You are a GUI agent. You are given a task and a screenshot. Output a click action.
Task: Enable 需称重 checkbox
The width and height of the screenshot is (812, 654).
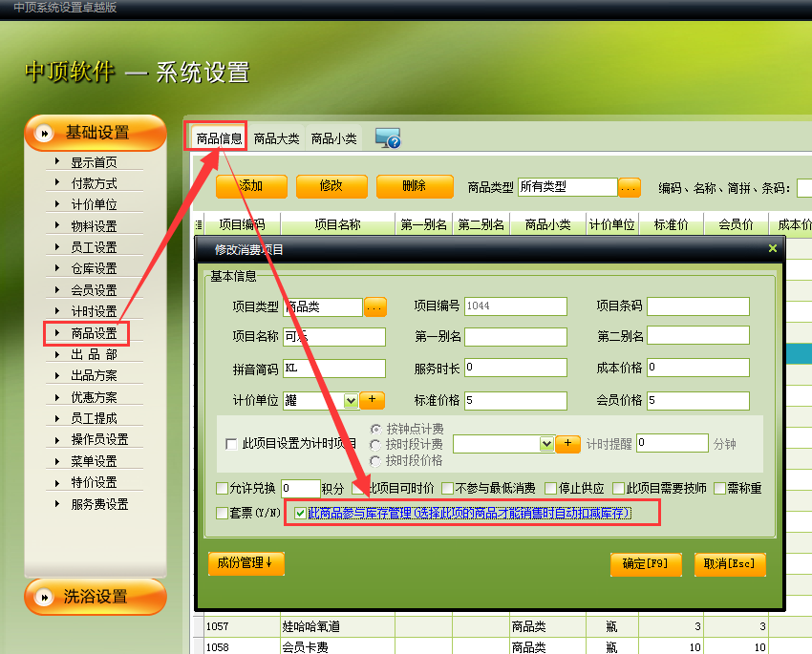coord(720,488)
